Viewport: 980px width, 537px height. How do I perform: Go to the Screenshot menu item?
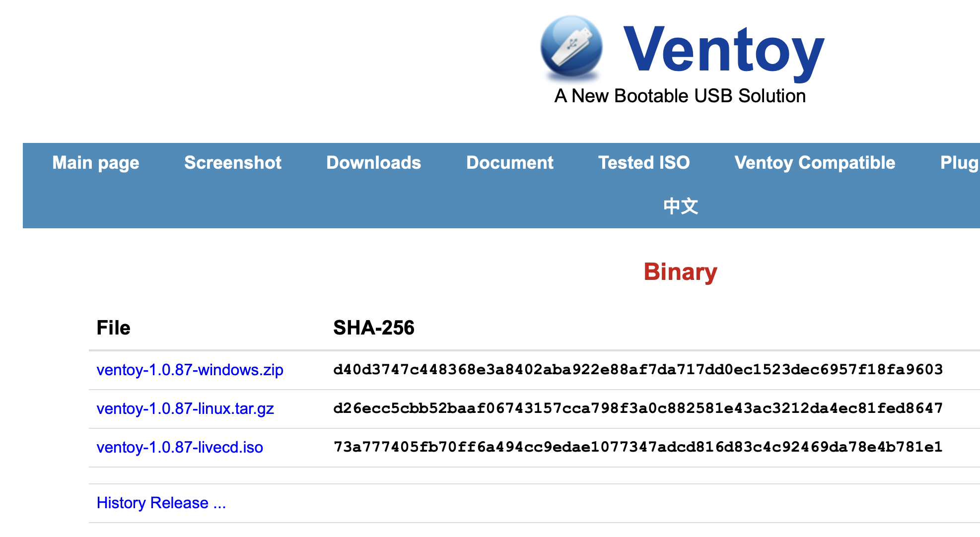coord(233,163)
